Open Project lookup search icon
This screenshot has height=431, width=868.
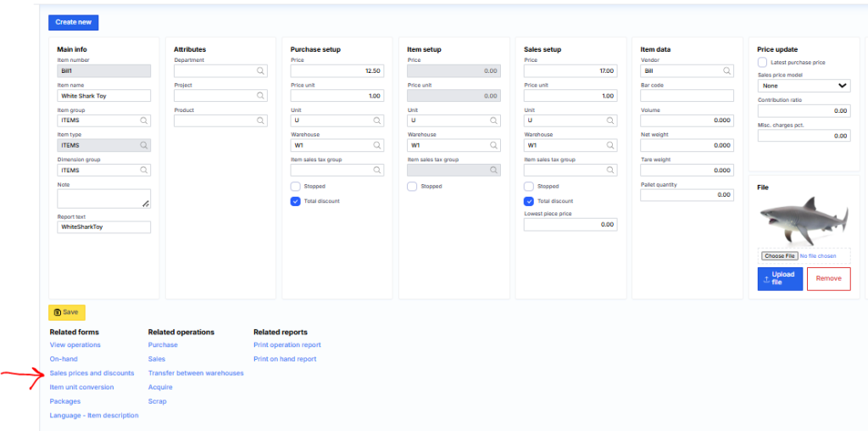click(x=261, y=97)
